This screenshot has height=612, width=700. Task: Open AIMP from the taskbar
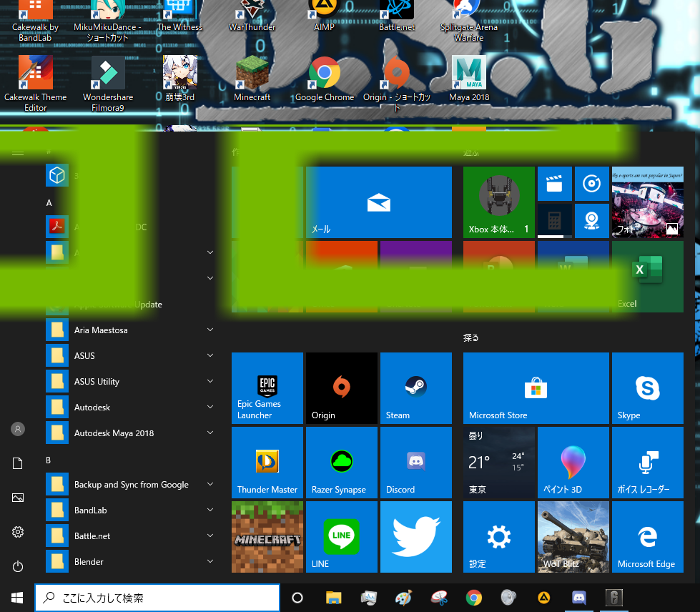click(543, 598)
